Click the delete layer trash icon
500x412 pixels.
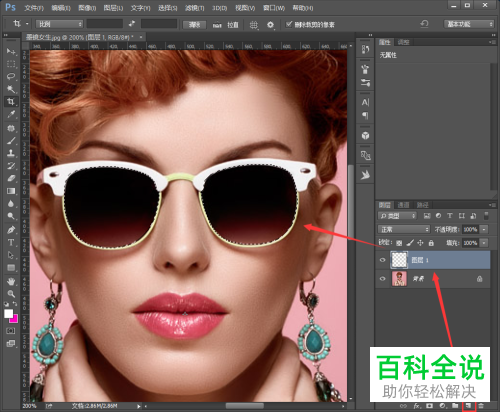pos(481,406)
